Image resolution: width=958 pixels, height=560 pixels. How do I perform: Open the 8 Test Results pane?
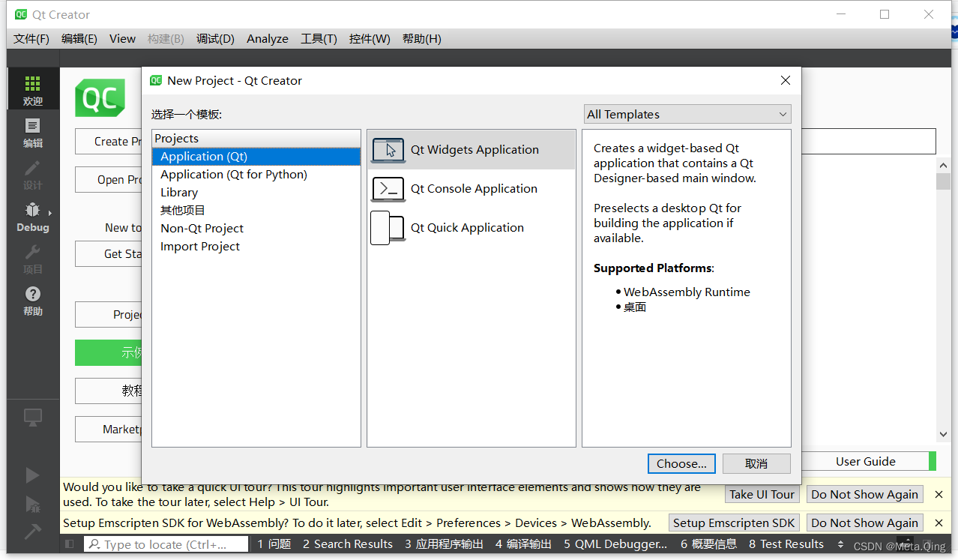click(786, 544)
